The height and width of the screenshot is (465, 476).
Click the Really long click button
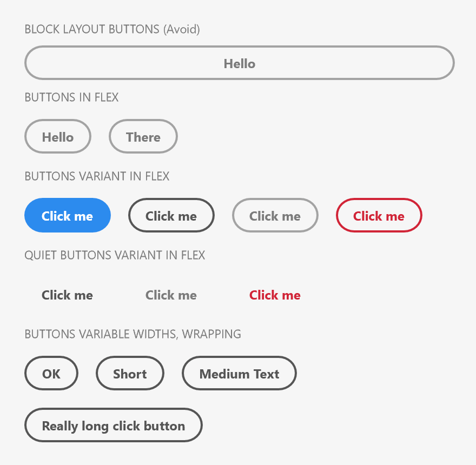[113, 425]
